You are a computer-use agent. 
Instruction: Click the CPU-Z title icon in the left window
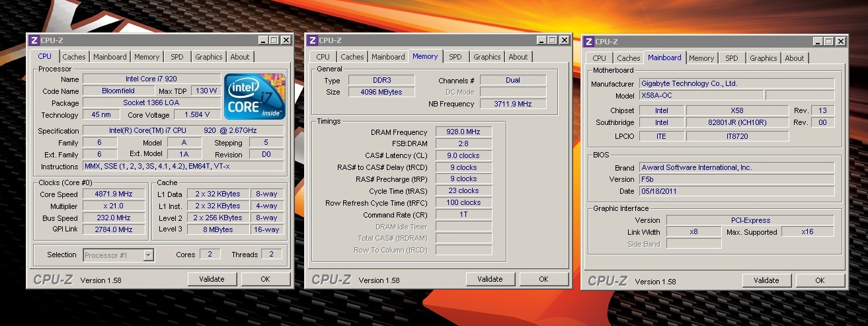(34, 40)
